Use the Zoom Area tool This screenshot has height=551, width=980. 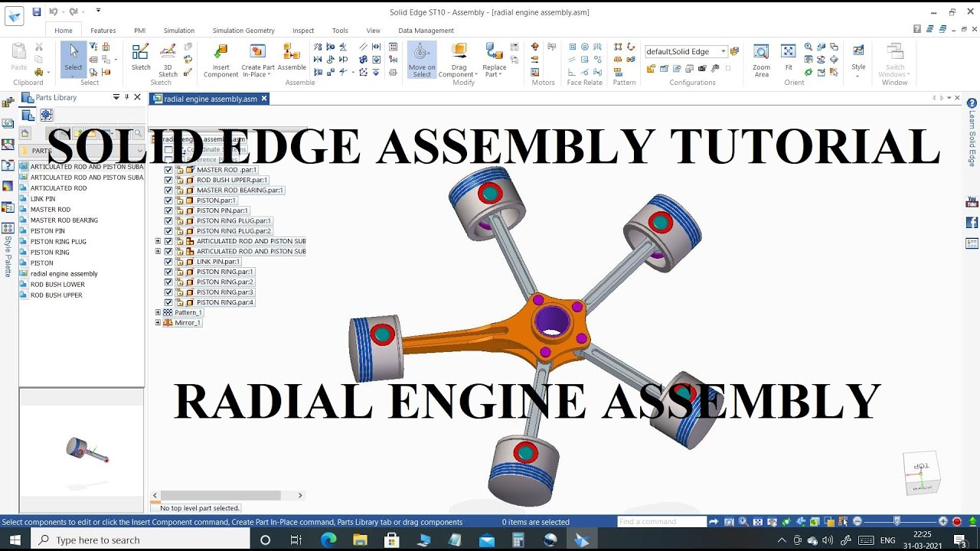tap(761, 60)
